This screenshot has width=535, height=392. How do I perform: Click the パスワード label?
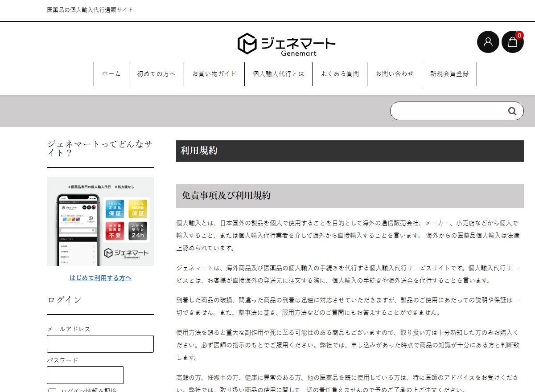click(x=62, y=360)
